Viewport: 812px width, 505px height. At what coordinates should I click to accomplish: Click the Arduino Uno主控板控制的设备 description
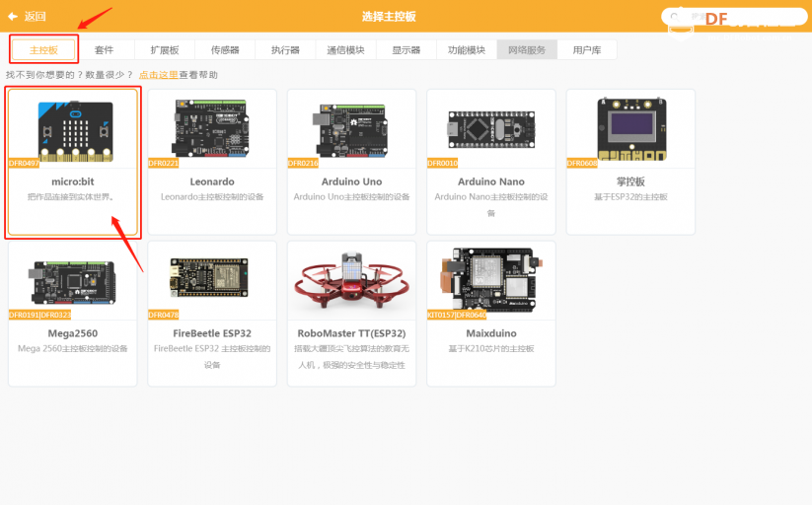[x=351, y=197]
